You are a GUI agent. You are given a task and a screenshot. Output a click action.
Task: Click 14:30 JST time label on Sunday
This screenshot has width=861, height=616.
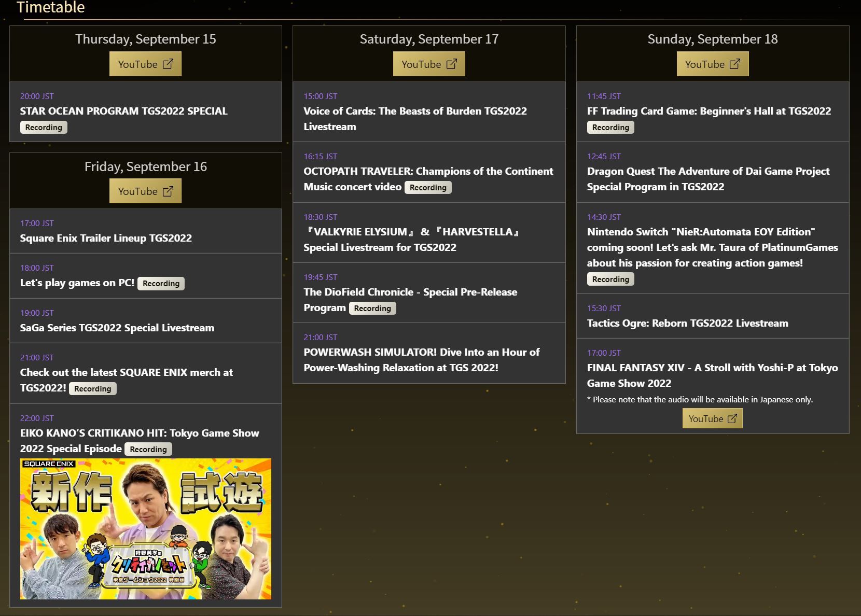click(x=604, y=217)
